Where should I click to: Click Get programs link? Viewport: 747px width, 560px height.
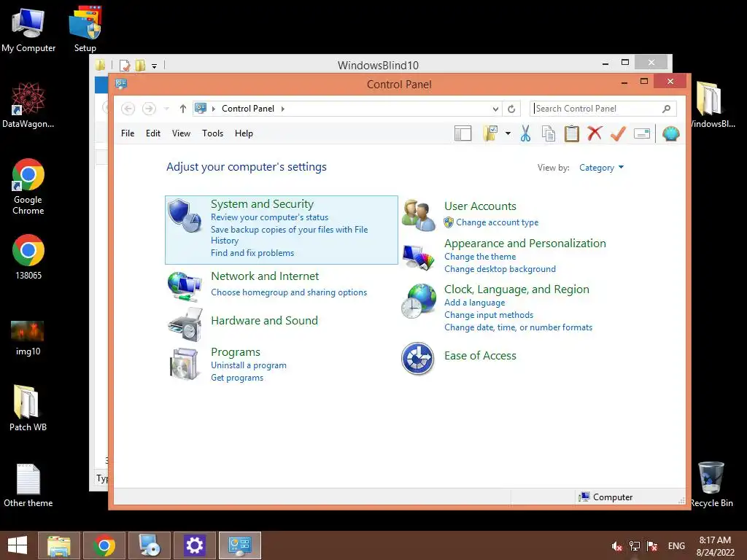[237, 378]
